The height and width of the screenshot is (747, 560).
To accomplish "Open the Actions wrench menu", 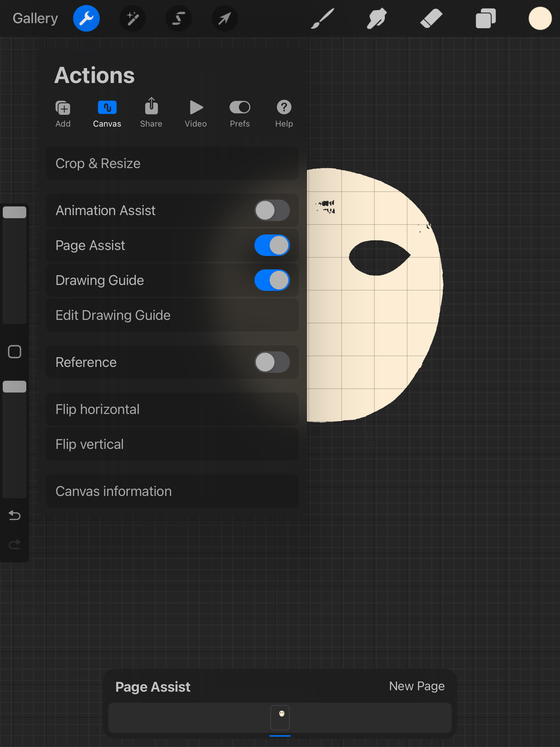I will pos(86,19).
